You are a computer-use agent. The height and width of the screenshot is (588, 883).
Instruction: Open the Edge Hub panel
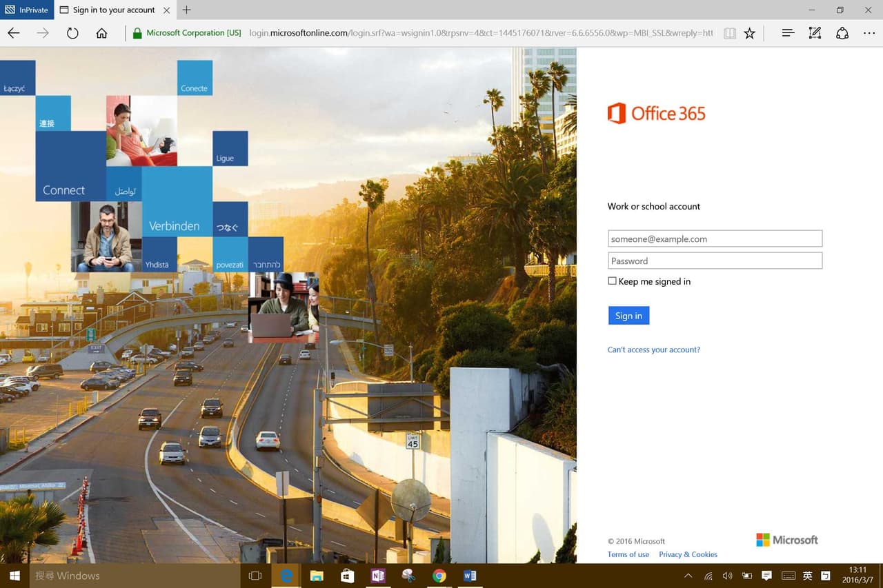pos(788,33)
